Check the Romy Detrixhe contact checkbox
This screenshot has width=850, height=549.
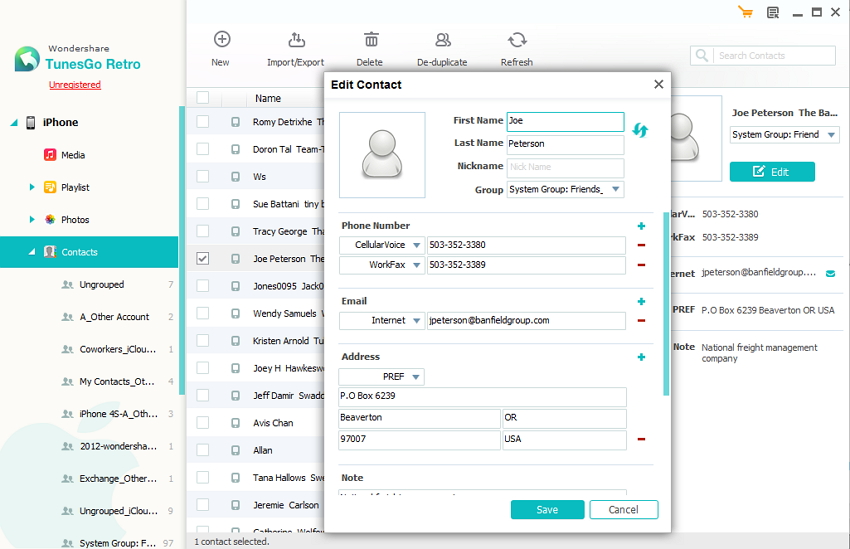[x=203, y=122]
